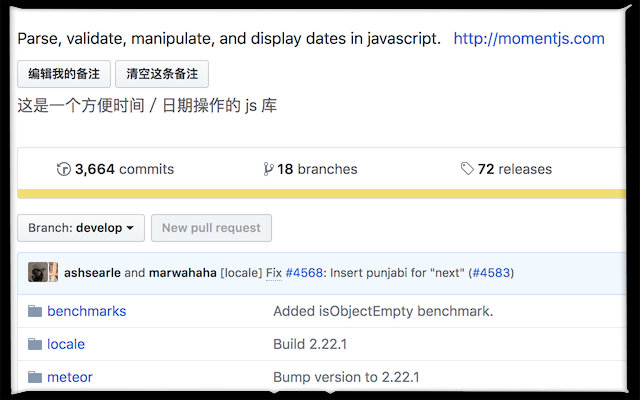Click the 清空这条备注 button

click(x=162, y=74)
